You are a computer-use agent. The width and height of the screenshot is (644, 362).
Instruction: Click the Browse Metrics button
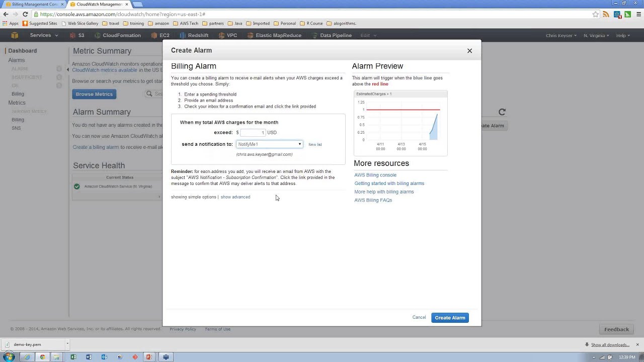[95, 94]
